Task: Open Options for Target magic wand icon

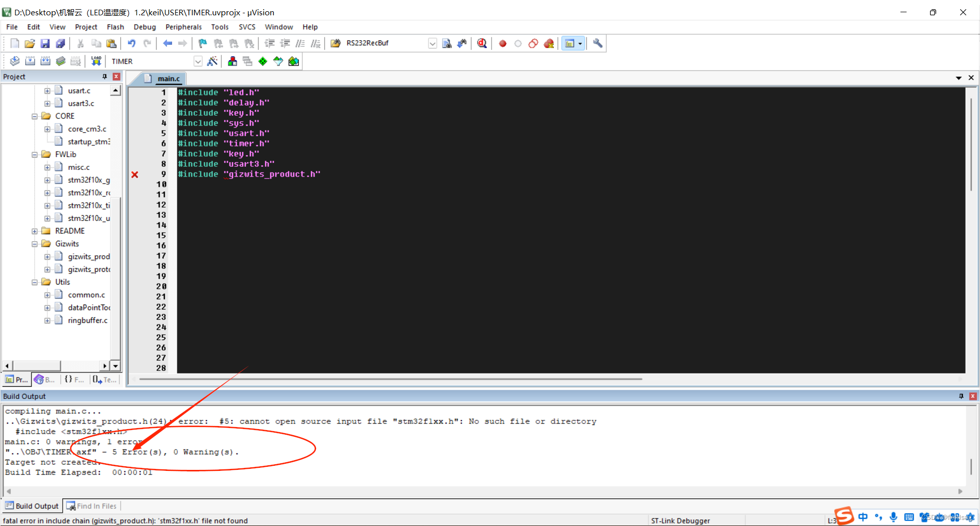Action: point(212,61)
